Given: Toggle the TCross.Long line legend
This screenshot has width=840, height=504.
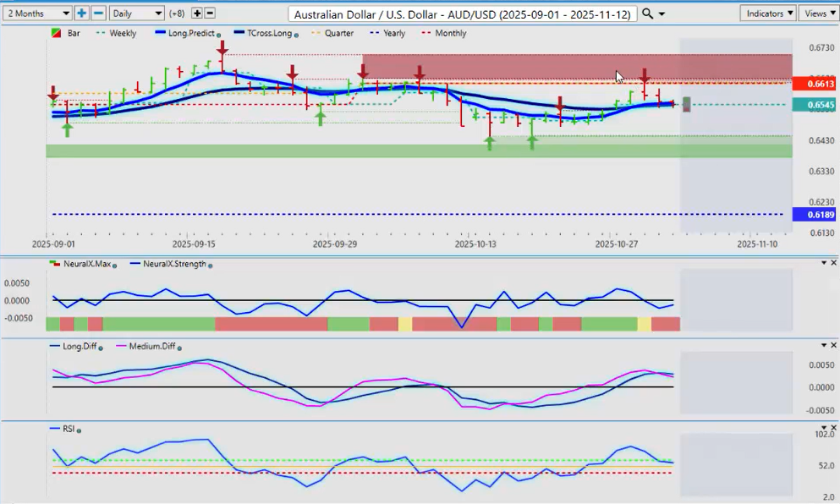Looking at the screenshot, I should point(264,33).
